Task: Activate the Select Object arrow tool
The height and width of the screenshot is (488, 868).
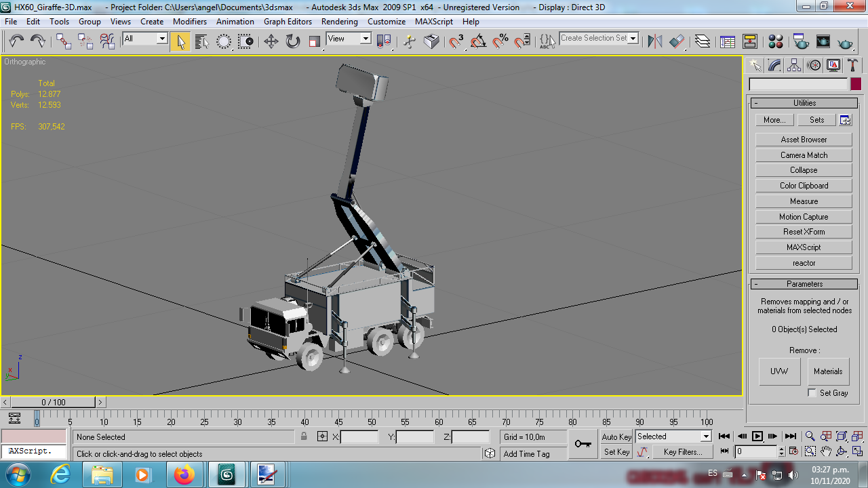Action: (x=180, y=41)
